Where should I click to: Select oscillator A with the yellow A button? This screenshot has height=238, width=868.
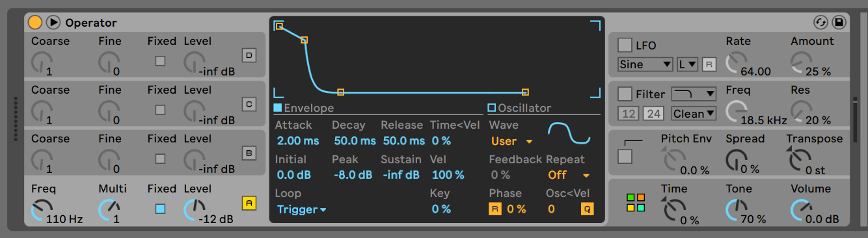tap(249, 203)
